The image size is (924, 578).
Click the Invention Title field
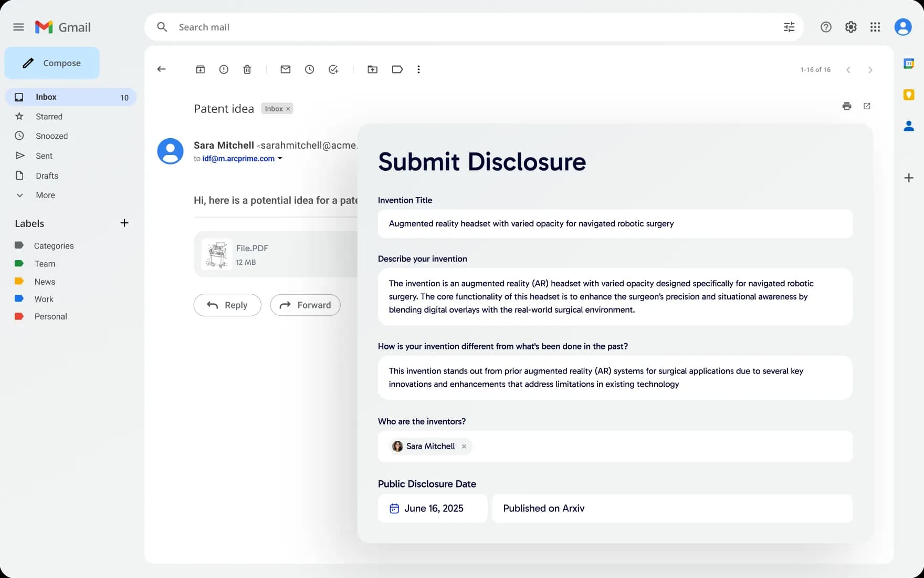[615, 224]
